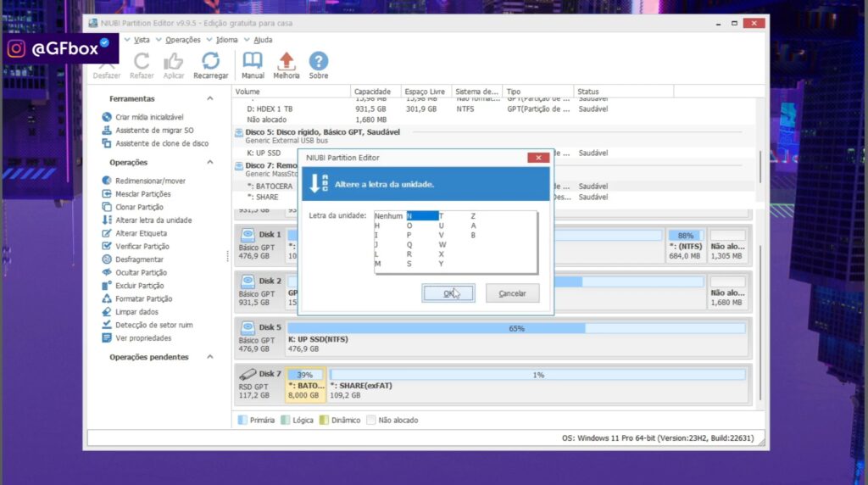The image size is (868, 485).
Task: Select the Disk 5 drive icon
Action: pyautogui.click(x=248, y=327)
